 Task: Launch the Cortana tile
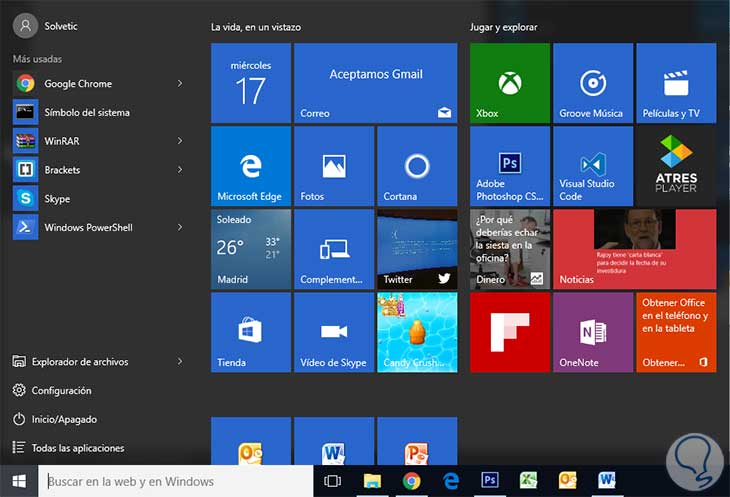coord(417,166)
